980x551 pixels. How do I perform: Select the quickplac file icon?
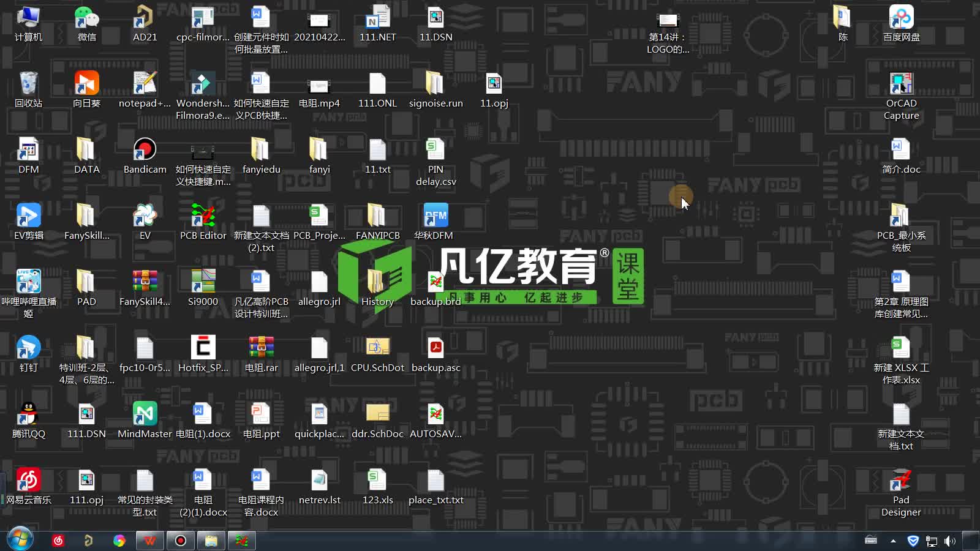coord(319,421)
